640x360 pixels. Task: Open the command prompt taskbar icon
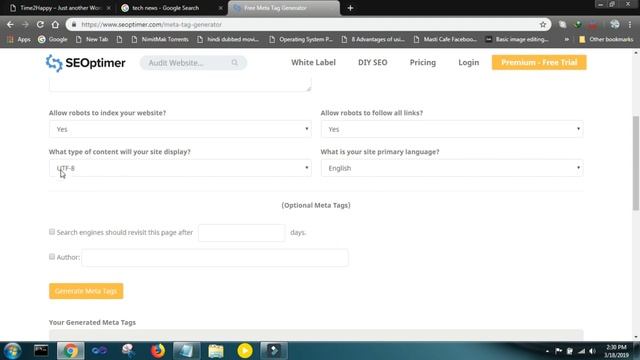click(x=41, y=351)
